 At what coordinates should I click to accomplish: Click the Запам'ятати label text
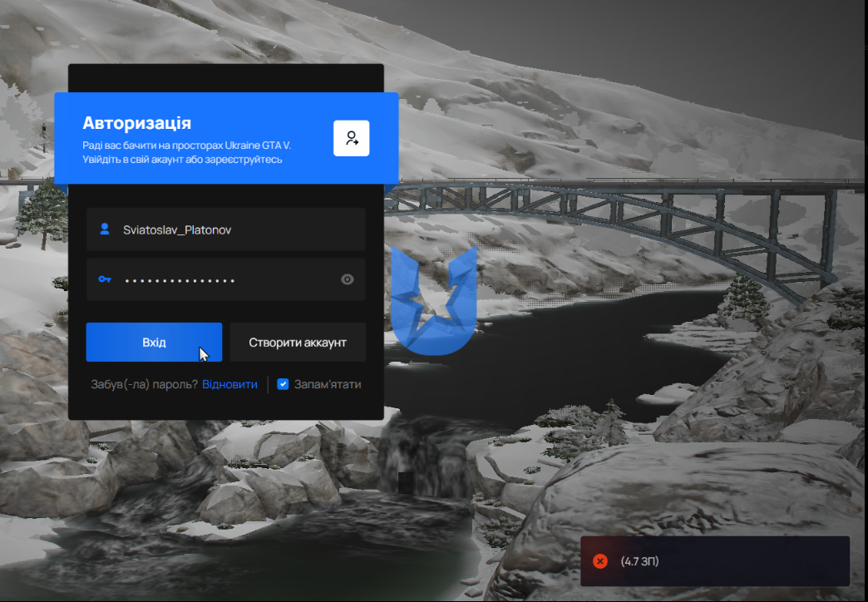point(328,384)
